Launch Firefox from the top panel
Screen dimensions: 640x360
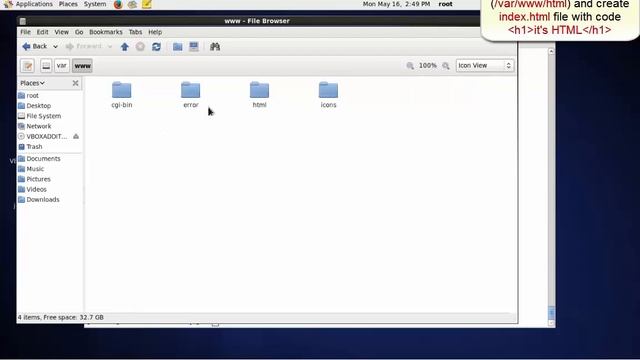click(118, 4)
